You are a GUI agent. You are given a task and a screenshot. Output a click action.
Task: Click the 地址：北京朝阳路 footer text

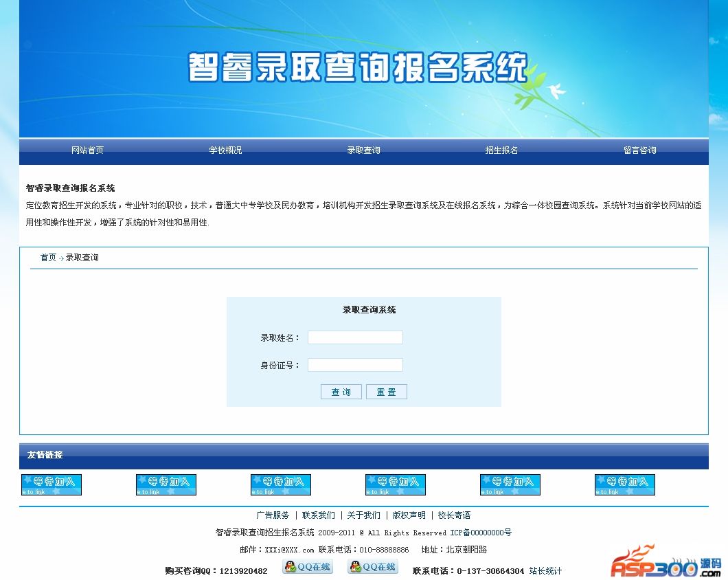point(455,549)
